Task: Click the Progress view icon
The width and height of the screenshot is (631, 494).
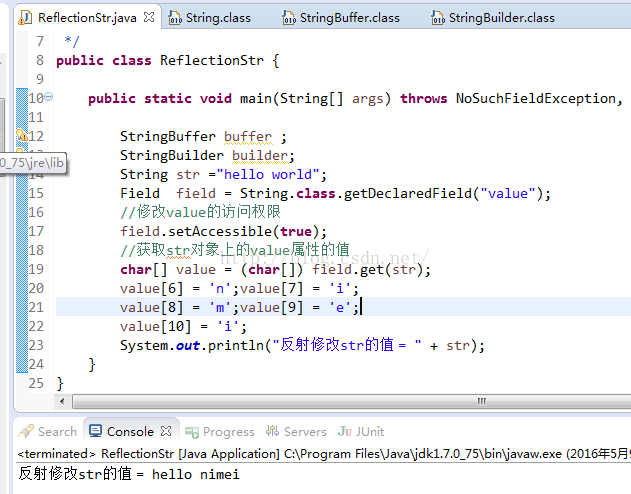Action: (x=192, y=432)
